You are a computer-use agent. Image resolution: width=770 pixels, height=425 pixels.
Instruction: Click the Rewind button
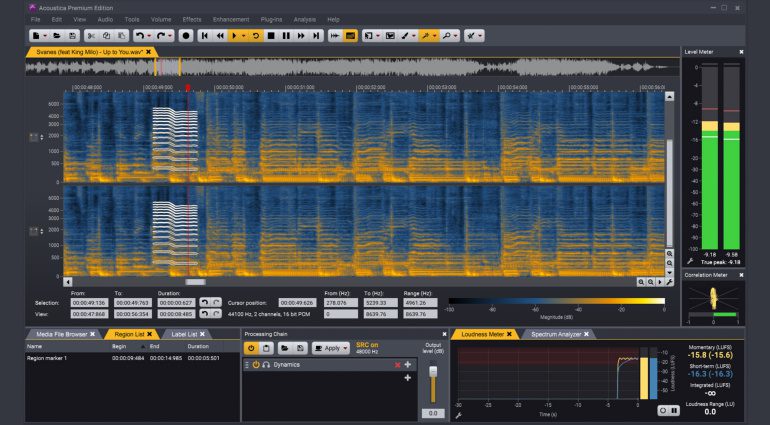[x=220, y=36]
